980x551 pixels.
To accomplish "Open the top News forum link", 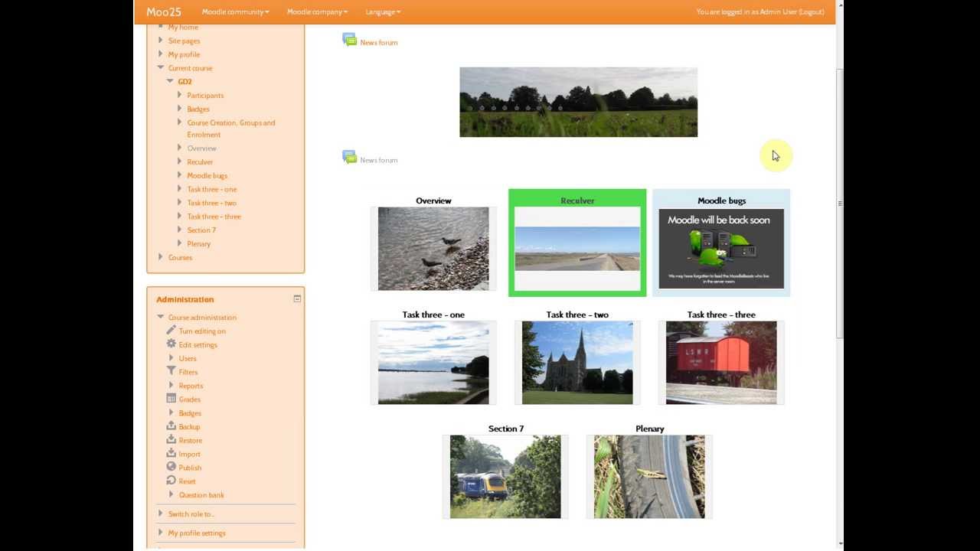I will [x=378, y=42].
